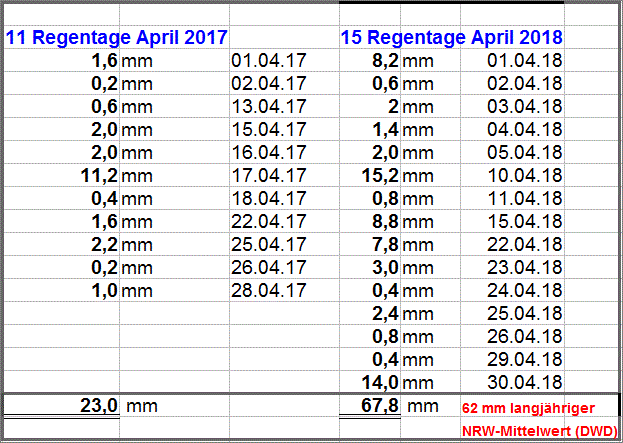Click the 67,8 total for 2018
623x443 pixels.
[x=380, y=406]
